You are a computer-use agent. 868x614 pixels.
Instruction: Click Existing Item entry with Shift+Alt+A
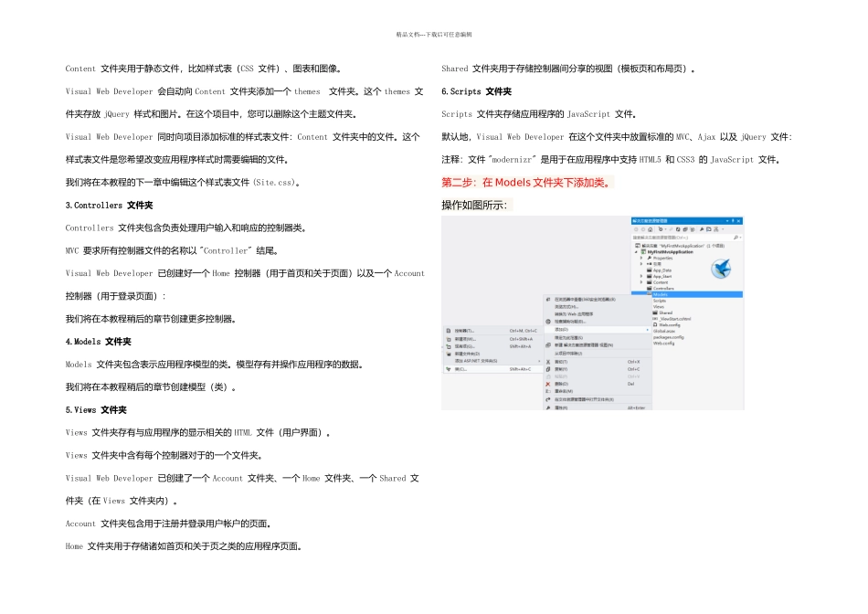(493, 346)
